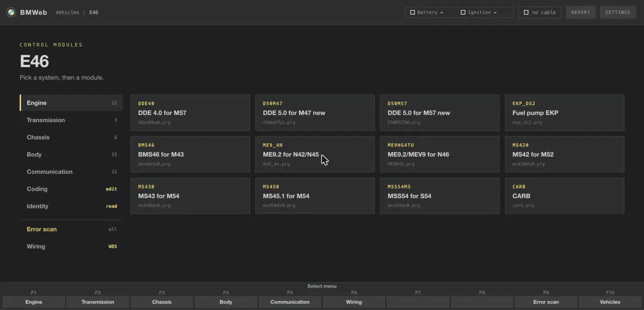The image size is (644, 310).
Task: Select the Engine system in sidebar
Action: point(71,103)
